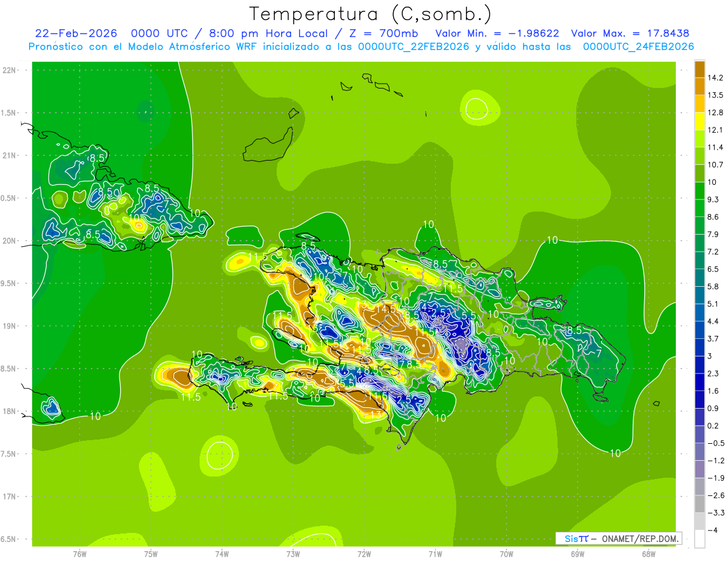Click the "21N" latitude axis label
Viewport: 728px width, 562px height.
(x=10, y=156)
